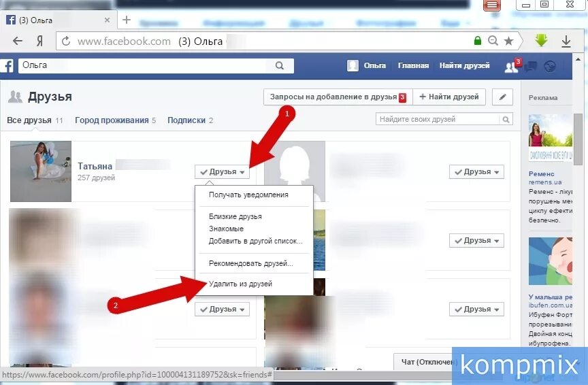Open the notifications globe icon

[550, 67]
